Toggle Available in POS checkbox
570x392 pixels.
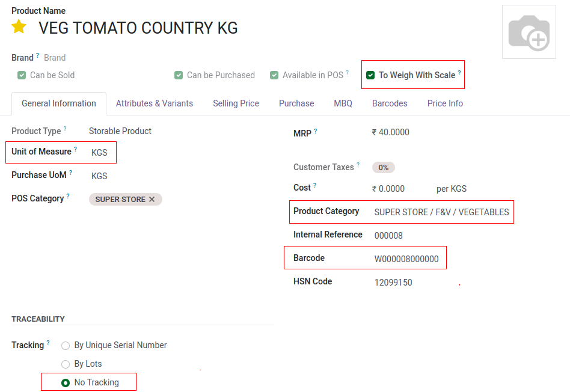pyautogui.click(x=274, y=75)
